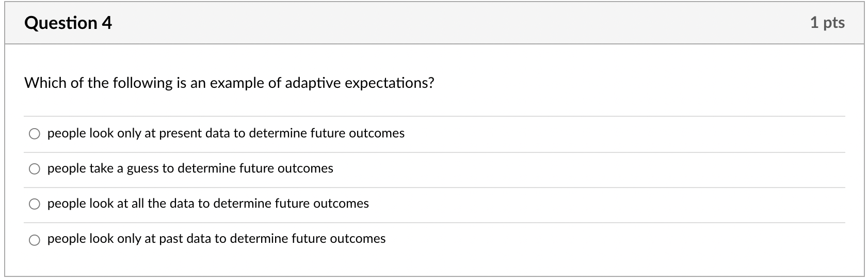Screen dimensions: 868x279
Task: Click the gray header bar between title and points
Action: (x=459, y=23)
